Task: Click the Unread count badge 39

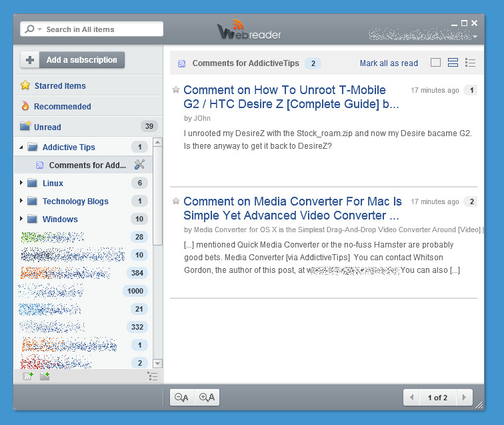Action: click(149, 126)
